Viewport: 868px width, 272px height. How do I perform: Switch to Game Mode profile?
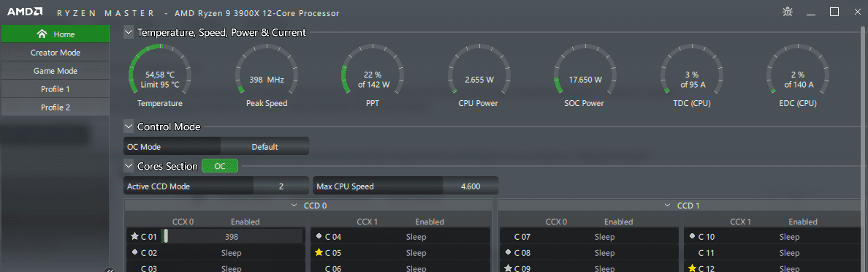(56, 71)
